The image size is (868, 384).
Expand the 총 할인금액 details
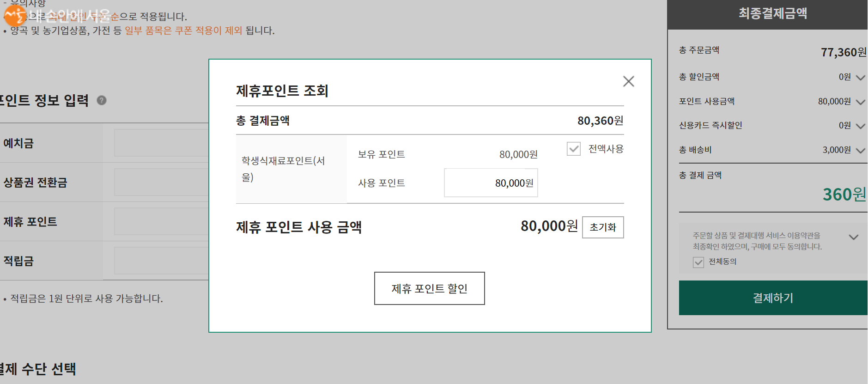tap(860, 78)
